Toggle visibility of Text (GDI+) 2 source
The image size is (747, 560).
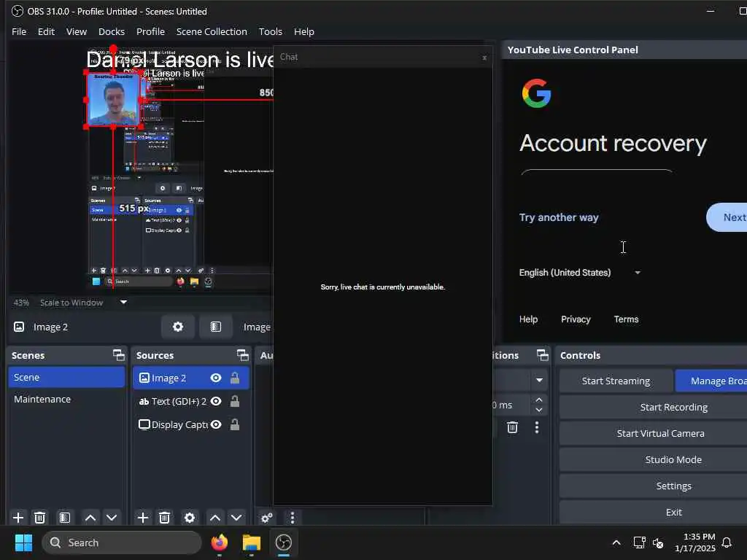pos(216,401)
